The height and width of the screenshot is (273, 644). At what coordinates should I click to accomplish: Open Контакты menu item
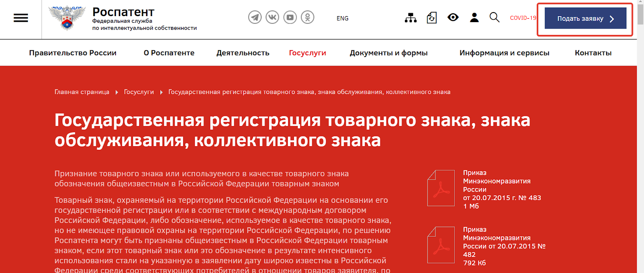coord(593,53)
